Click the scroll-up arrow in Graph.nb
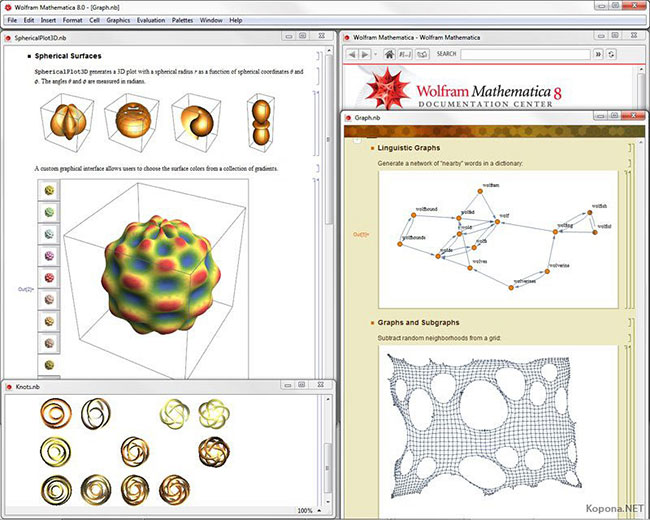Viewport: 650px width, 520px height. [x=642, y=142]
